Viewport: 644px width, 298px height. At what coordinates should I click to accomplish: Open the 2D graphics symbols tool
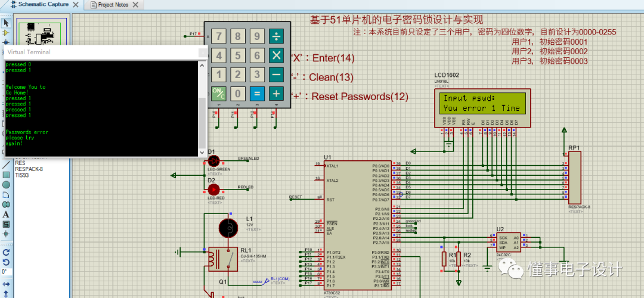(6, 224)
